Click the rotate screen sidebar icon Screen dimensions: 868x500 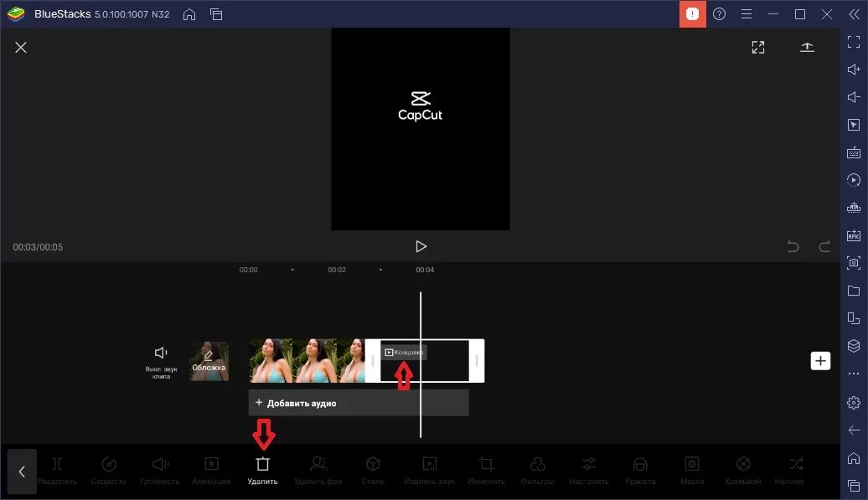click(x=854, y=318)
